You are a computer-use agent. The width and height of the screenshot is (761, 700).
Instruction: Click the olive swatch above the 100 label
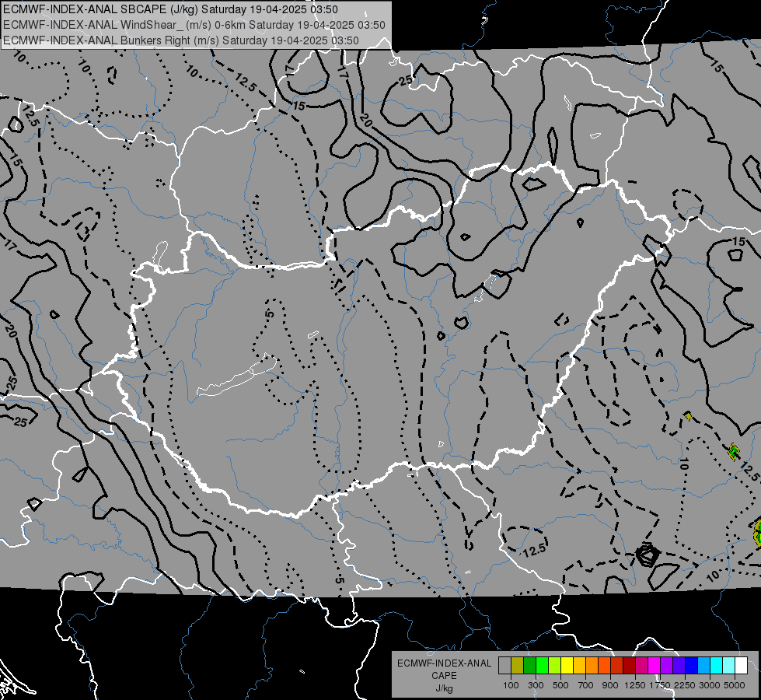[517, 666]
